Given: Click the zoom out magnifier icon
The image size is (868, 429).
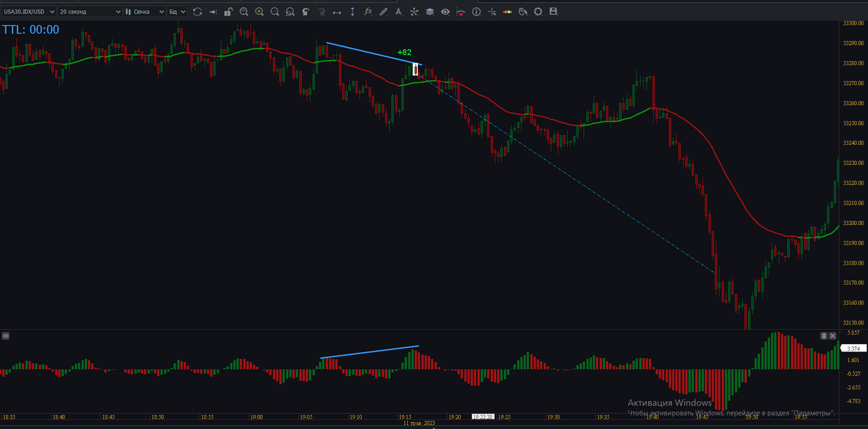Looking at the screenshot, I should click(x=275, y=11).
